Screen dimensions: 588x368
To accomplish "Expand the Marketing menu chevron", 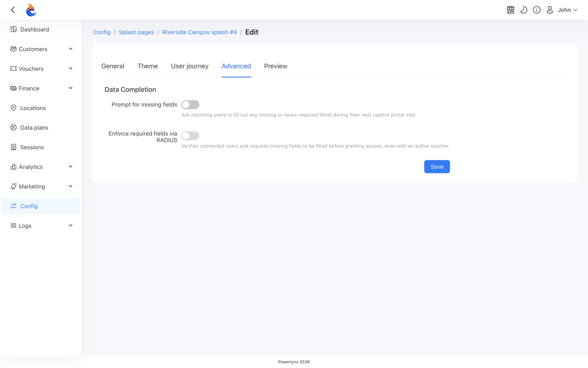I will pos(71,186).
